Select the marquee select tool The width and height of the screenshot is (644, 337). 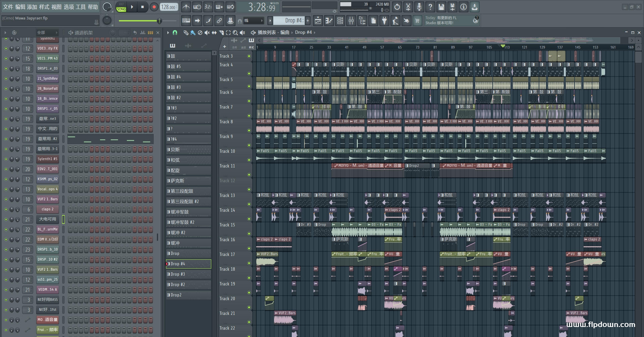coord(228,32)
